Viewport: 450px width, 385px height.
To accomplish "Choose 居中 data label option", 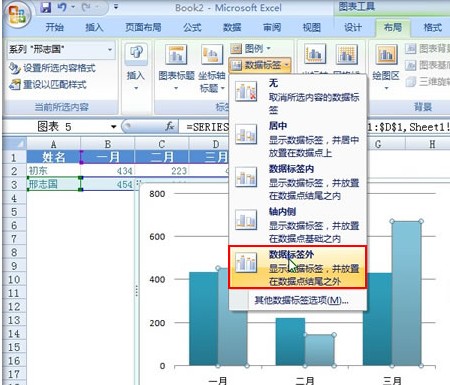I will click(297, 139).
